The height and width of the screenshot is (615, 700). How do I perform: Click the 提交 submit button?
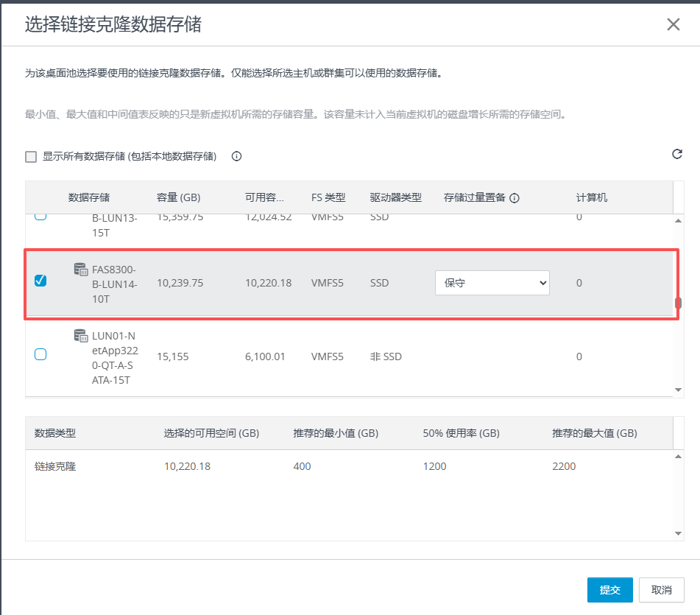tap(609, 590)
